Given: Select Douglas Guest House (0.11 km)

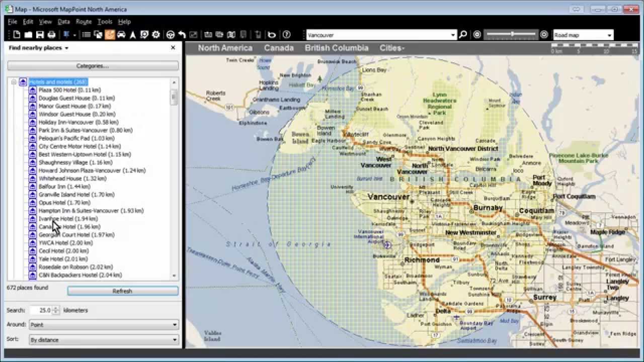Looking at the screenshot, I should tap(76, 98).
